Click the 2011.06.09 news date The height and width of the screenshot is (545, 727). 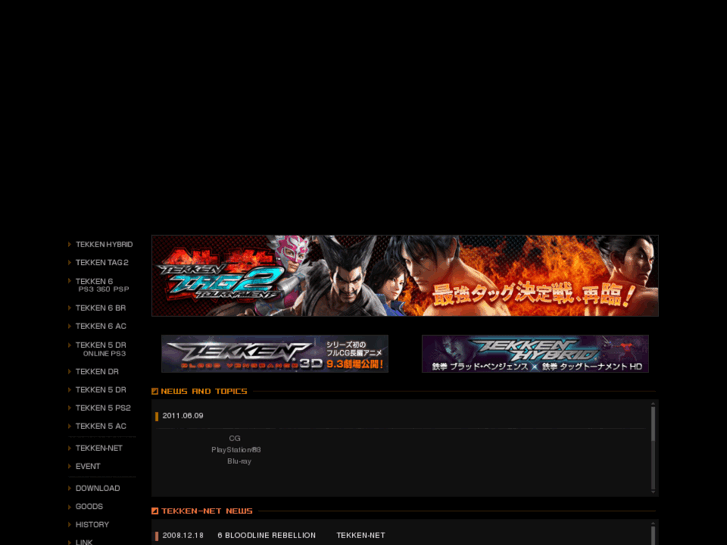[x=183, y=416]
